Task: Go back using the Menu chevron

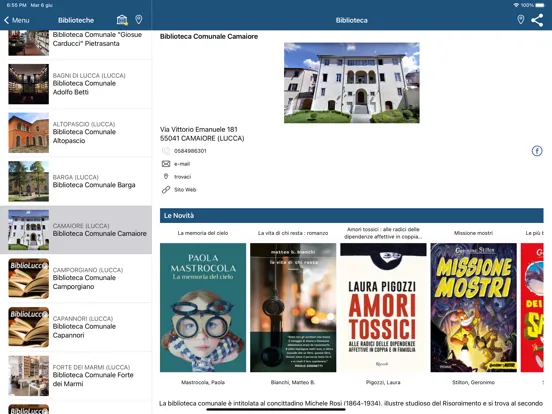Action: (6, 20)
